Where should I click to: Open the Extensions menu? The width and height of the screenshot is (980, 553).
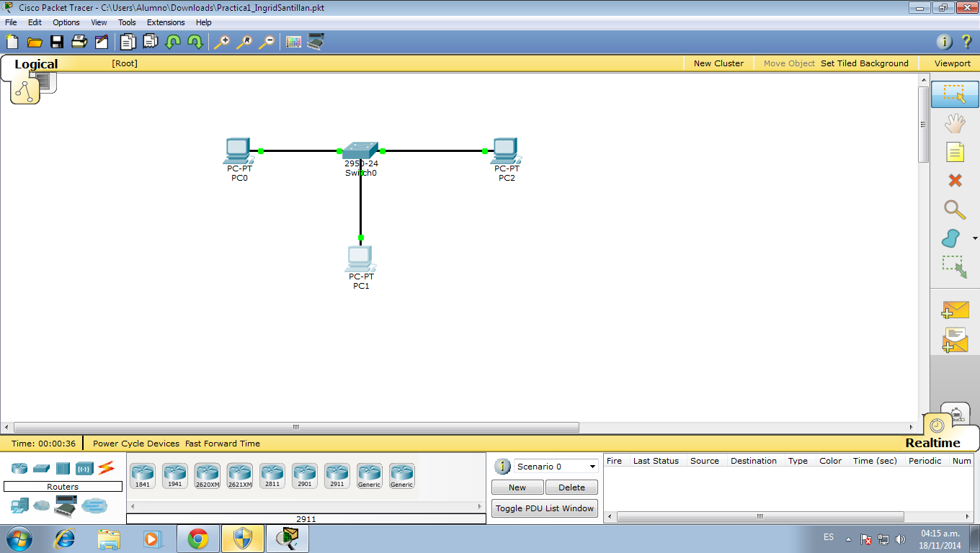[x=165, y=22]
